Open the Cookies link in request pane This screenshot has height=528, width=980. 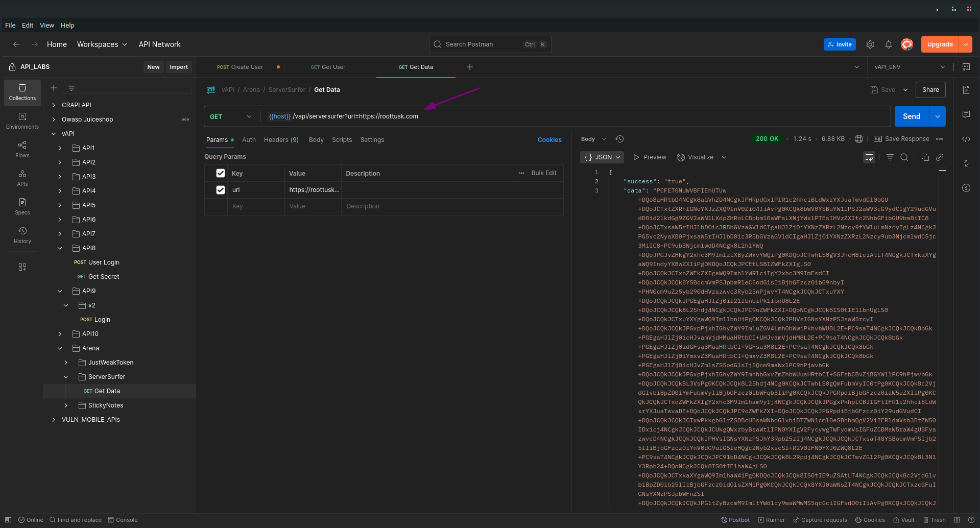[x=549, y=140]
